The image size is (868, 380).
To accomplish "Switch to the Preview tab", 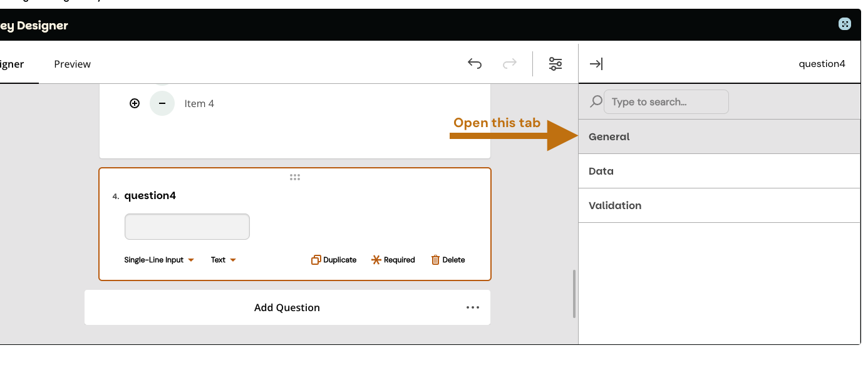I will [x=72, y=64].
